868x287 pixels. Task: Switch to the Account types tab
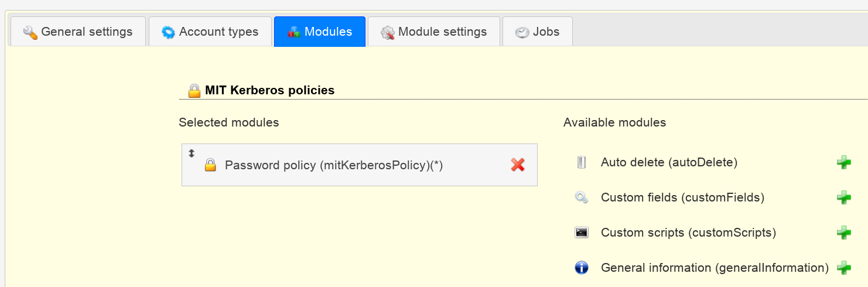210,32
